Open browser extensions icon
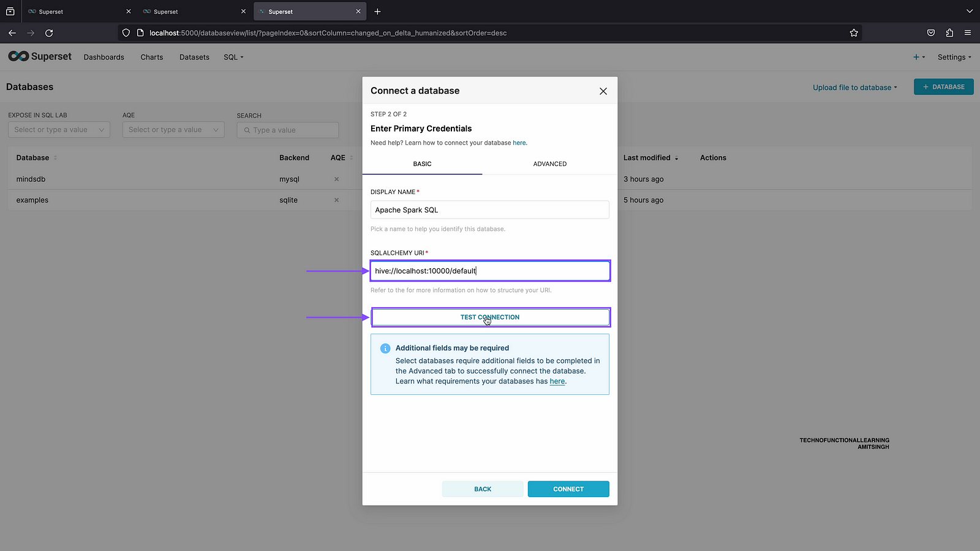 (x=949, y=33)
